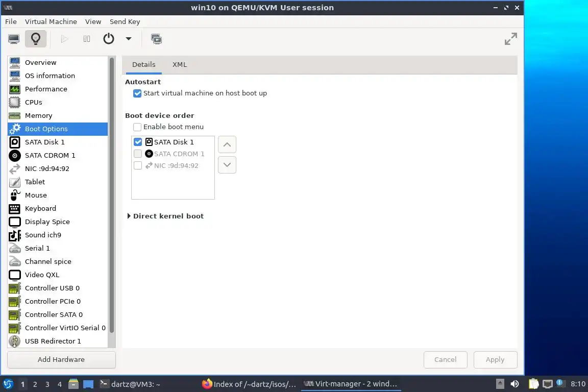Switch to workspace 4 in taskbar
Image resolution: width=588 pixels, height=392 pixels.
click(60, 384)
